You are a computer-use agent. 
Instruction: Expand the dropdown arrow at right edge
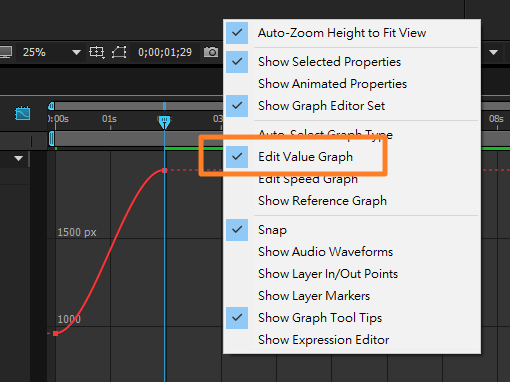pyautogui.click(x=494, y=52)
